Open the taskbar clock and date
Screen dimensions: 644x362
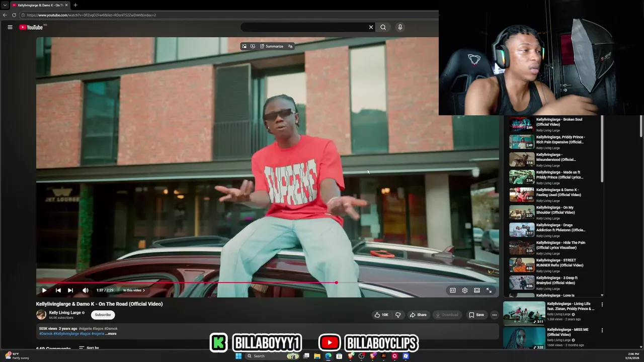(x=633, y=356)
